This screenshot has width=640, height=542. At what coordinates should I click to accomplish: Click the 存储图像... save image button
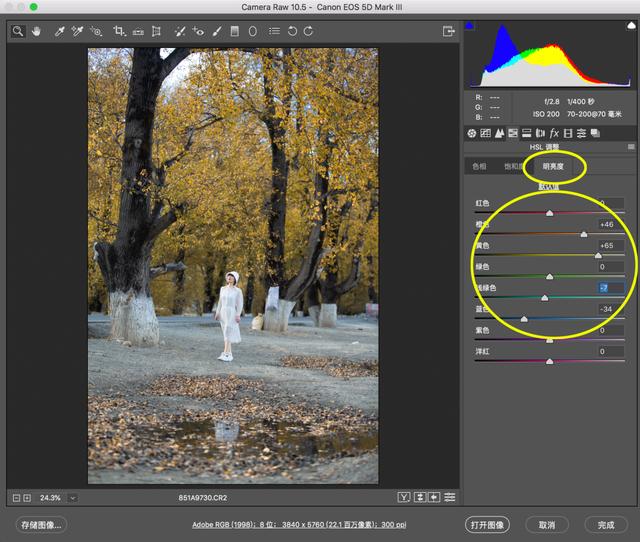pos(41,525)
